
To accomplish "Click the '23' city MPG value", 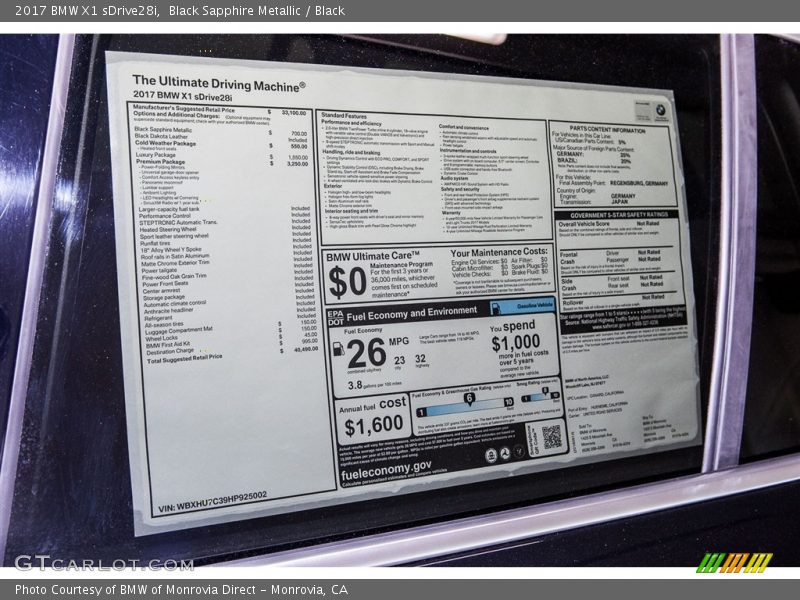I will [399, 360].
